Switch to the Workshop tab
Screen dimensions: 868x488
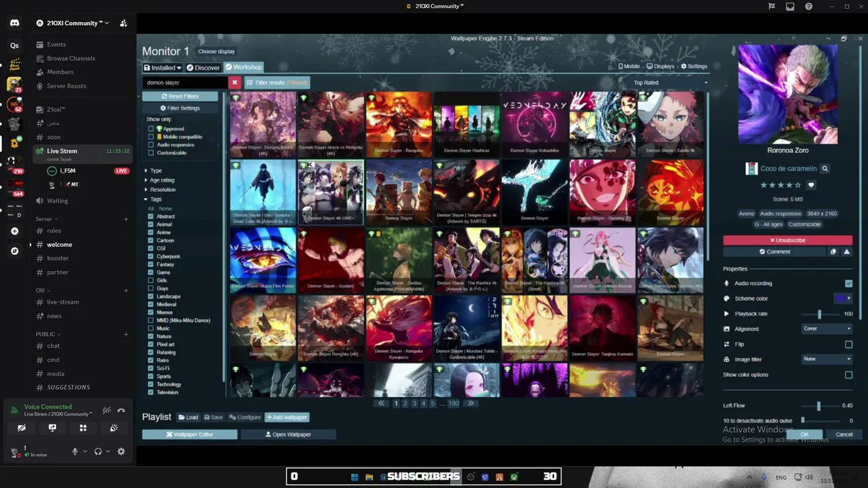pos(243,67)
